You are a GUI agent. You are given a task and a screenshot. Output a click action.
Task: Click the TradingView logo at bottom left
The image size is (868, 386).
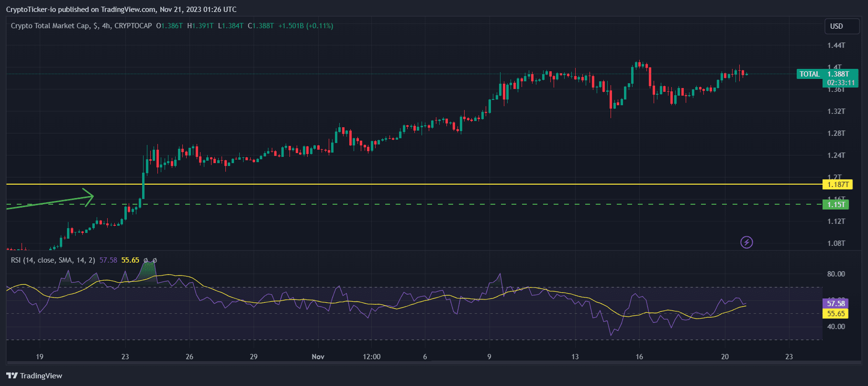tap(34, 375)
